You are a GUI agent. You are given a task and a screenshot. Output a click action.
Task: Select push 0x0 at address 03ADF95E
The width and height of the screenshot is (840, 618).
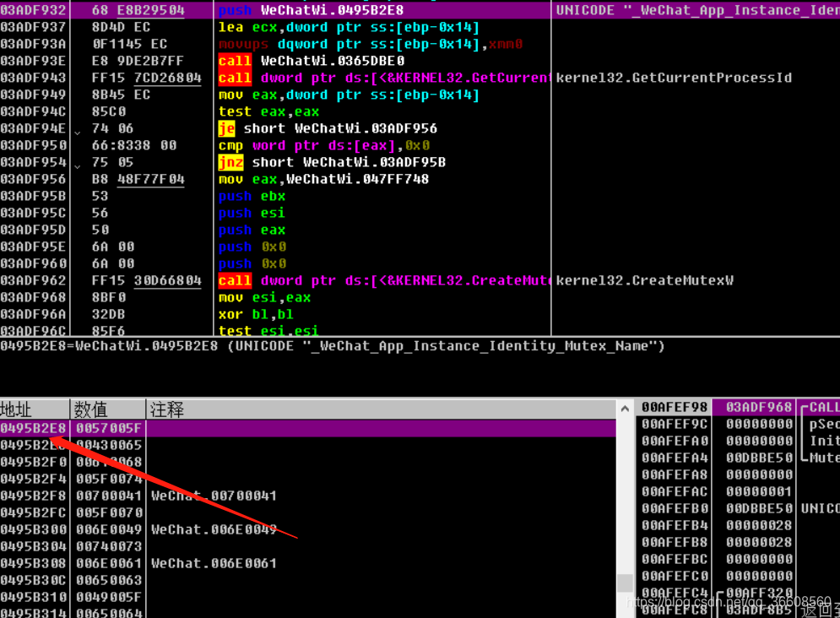[x=252, y=247]
